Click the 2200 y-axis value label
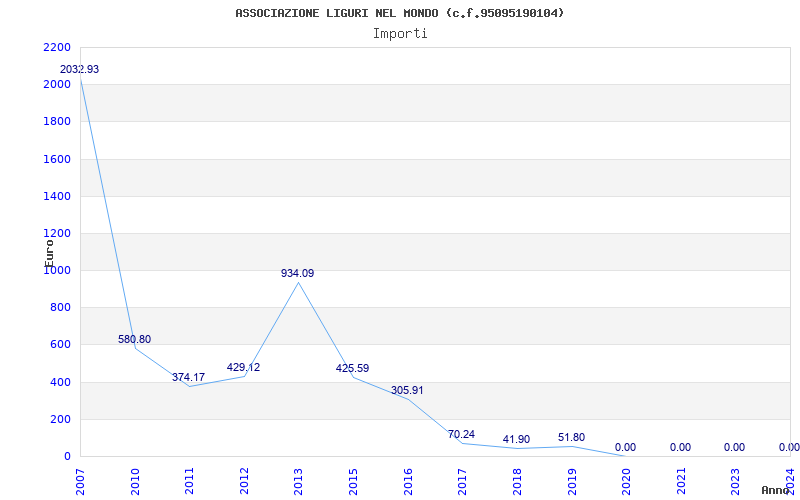Viewport: 800px width, 500px height. click(58, 47)
